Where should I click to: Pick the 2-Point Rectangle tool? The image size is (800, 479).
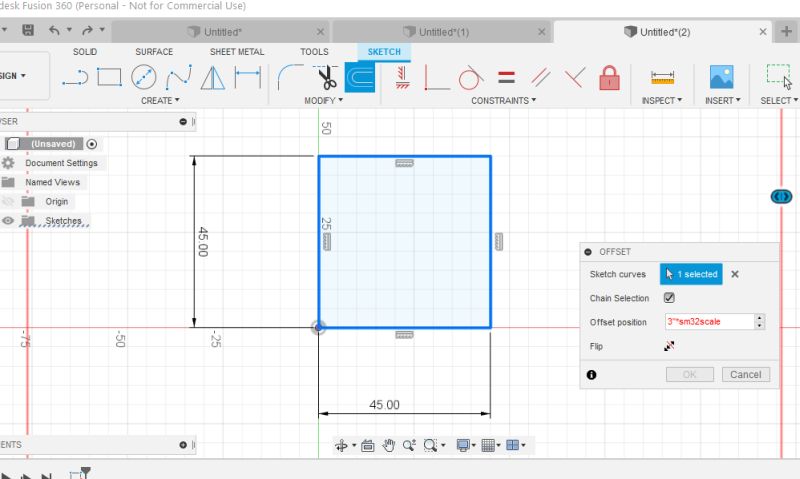pyautogui.click(x=109, y=77)
